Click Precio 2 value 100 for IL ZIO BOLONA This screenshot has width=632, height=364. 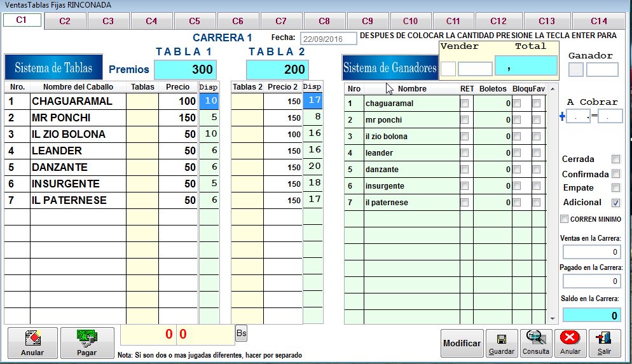(283, 134)
